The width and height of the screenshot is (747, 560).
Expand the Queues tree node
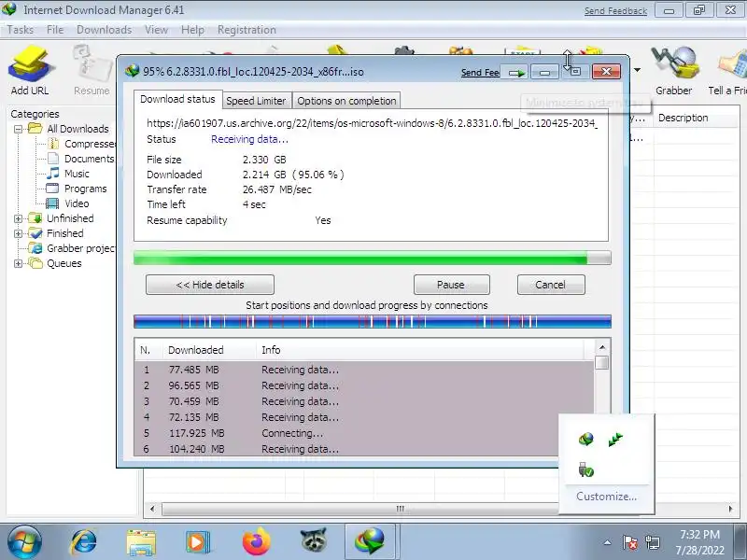[x=18, y=263]
